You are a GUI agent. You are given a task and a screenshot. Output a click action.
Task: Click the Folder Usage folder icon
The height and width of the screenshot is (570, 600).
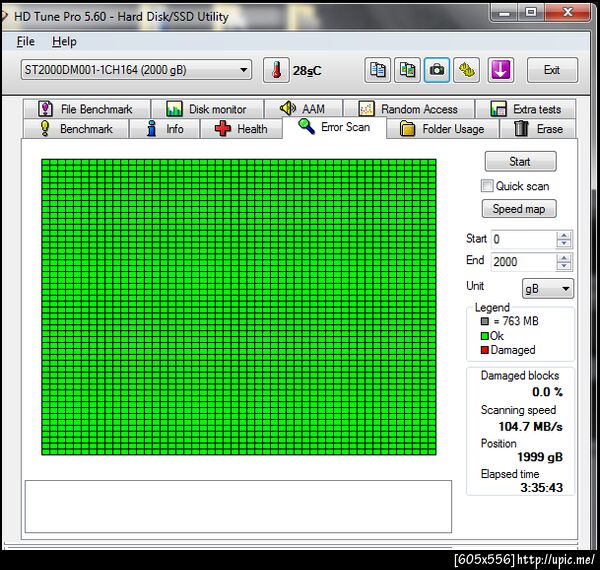[x=407, y=129]
